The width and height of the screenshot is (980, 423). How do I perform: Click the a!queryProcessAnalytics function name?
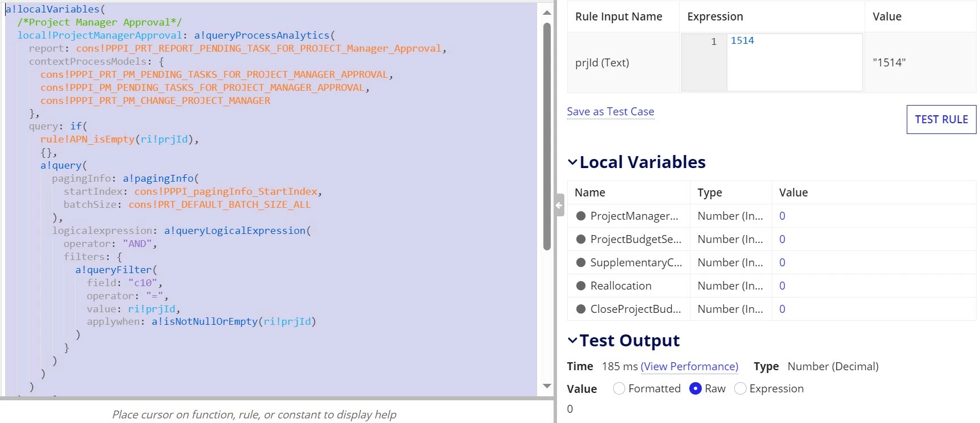(x=262, y=35)
